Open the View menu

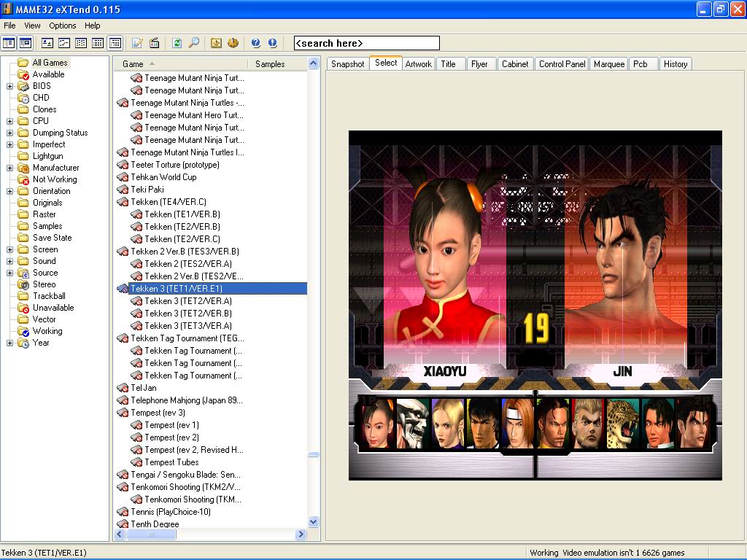click(32, 26)
